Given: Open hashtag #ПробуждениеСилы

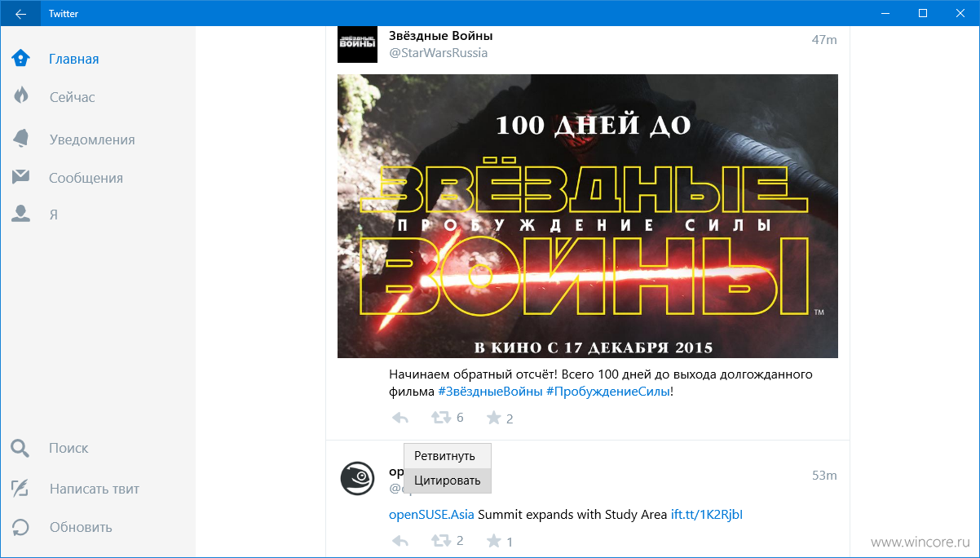Looking at the screenshot, I should [x=608, y=392].
